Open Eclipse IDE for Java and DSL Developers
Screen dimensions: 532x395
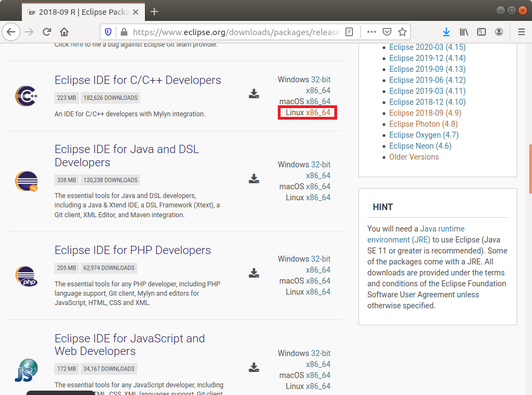(127, 156)
